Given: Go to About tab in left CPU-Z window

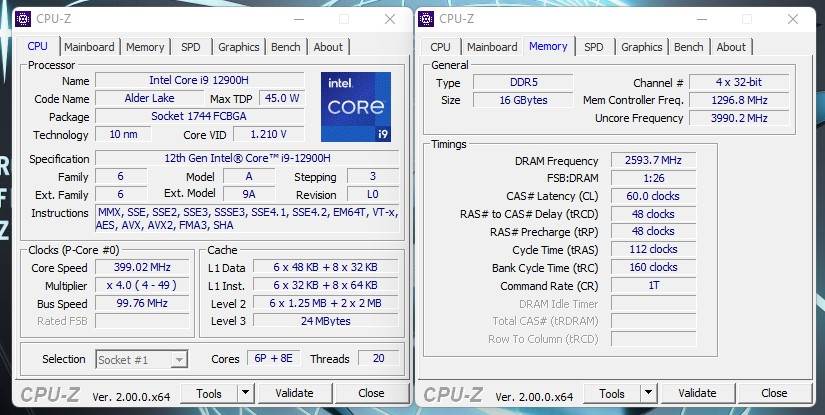Looking at the screenshot, I should coord(328,47).
